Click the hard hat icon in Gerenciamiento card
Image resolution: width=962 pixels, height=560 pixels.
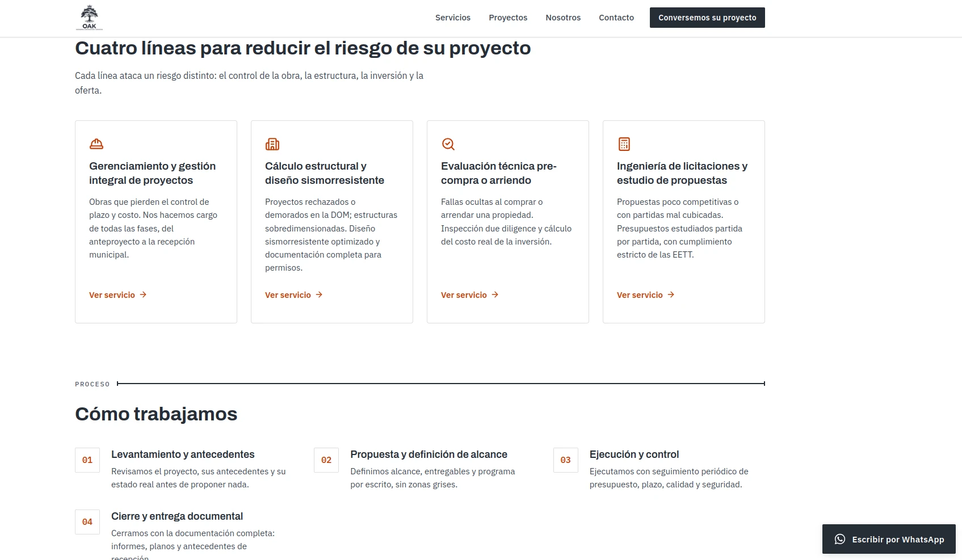[96, 144]
